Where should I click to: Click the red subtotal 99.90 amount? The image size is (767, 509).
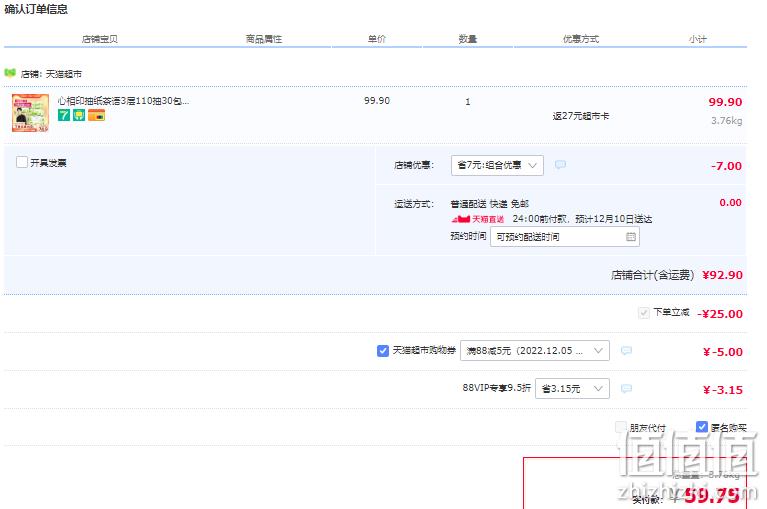tap(725, 102)
